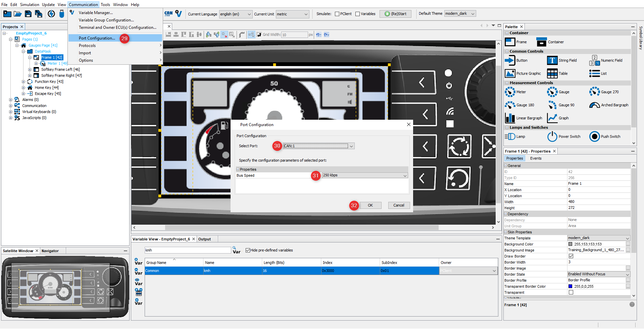Enable the PClient simulate checkbox
This screenshot has height=335, width=644.
[337, 14]
